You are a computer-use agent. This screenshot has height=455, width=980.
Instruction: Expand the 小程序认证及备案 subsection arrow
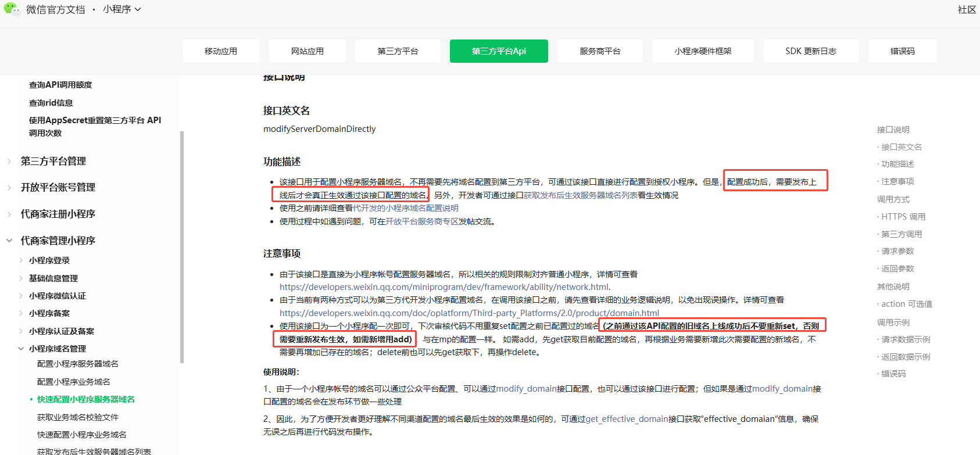pos(21,331)
